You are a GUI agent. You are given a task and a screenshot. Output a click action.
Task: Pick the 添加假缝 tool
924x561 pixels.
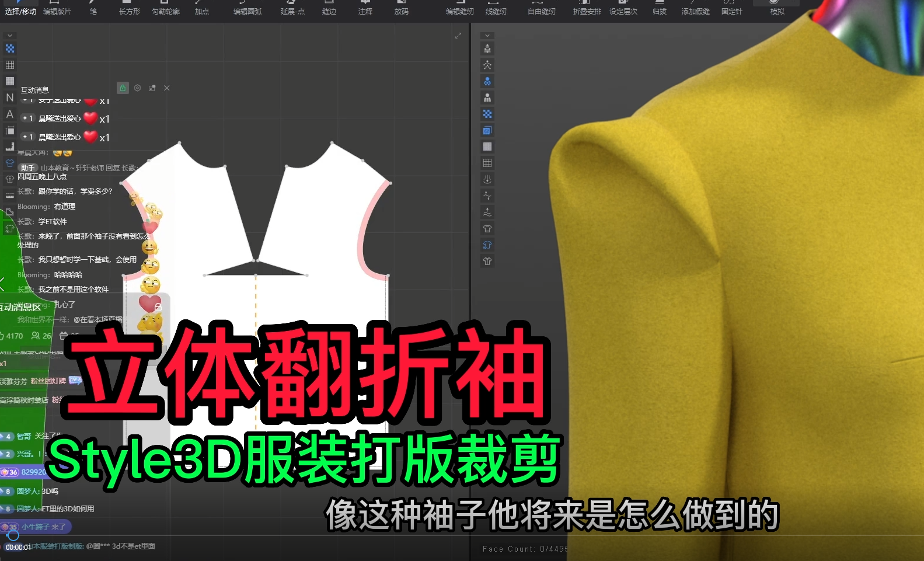tap(696, 8)
